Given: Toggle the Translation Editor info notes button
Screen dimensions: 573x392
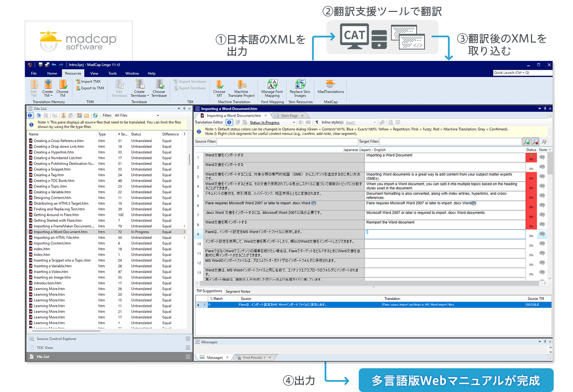Looking at the screenshot, I should [x=229, y=122].
